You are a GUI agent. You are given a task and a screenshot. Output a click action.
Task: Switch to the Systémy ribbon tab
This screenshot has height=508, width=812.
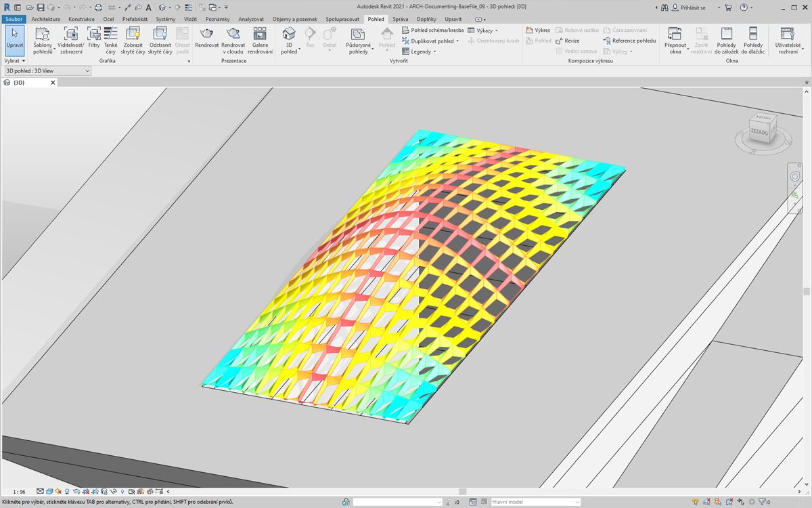[x=166, y=19]
